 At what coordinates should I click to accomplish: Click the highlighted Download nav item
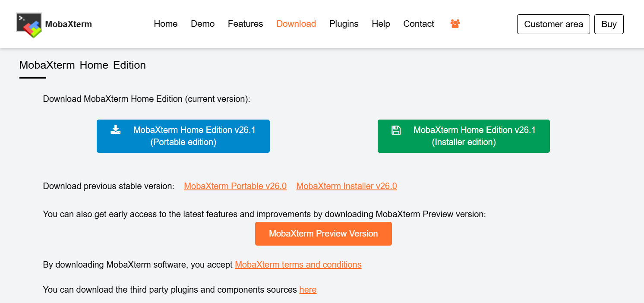pyautogui.click(x=296, y=24)
